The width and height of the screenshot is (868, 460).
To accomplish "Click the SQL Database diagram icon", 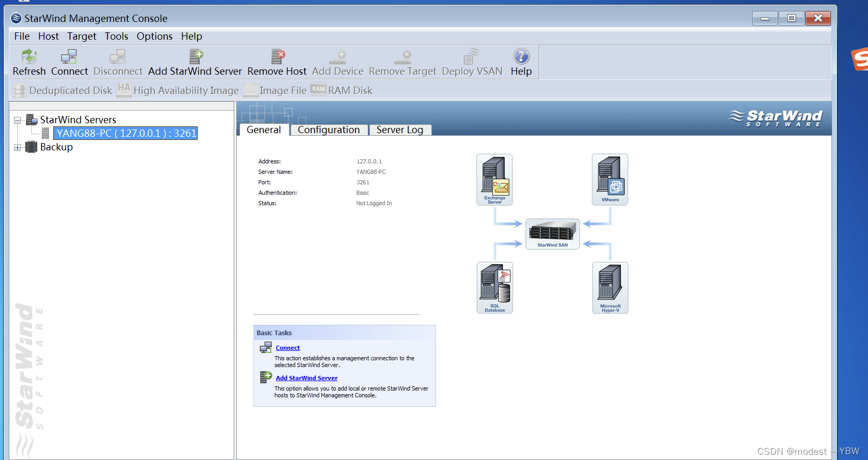I will [495, 288].
